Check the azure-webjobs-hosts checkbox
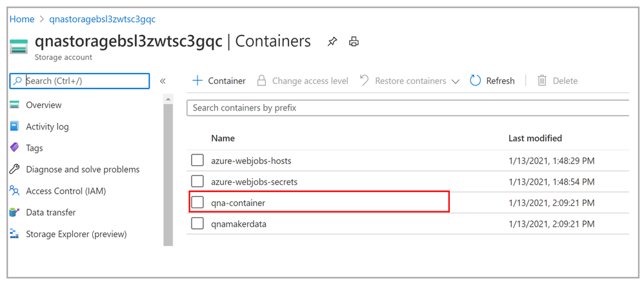 coord(197,160)
